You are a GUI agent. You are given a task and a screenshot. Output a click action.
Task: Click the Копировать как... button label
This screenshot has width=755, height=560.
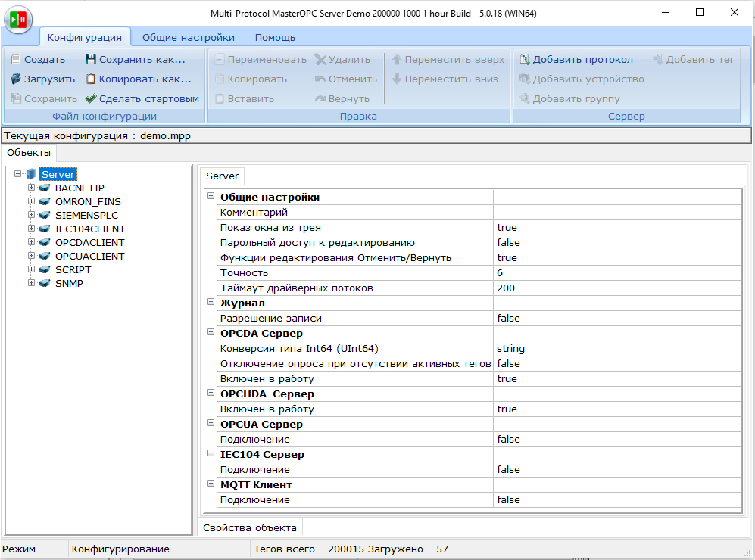coord(145,79)
